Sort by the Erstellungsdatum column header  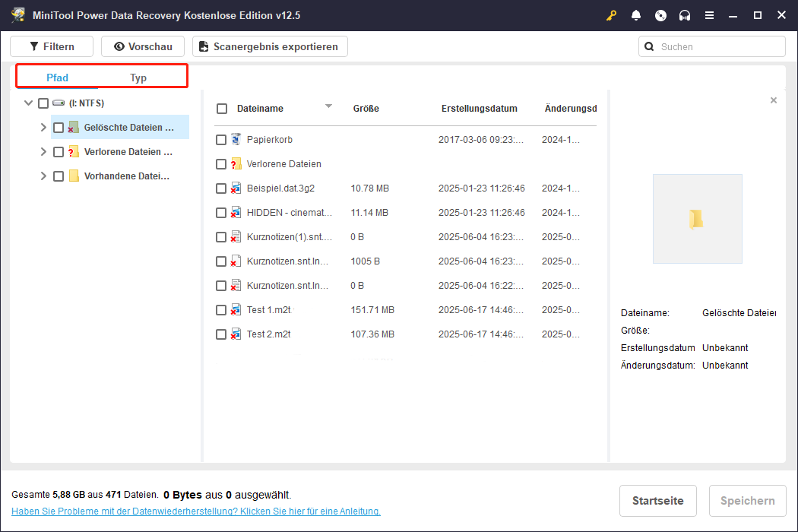(x=479, y=109)
